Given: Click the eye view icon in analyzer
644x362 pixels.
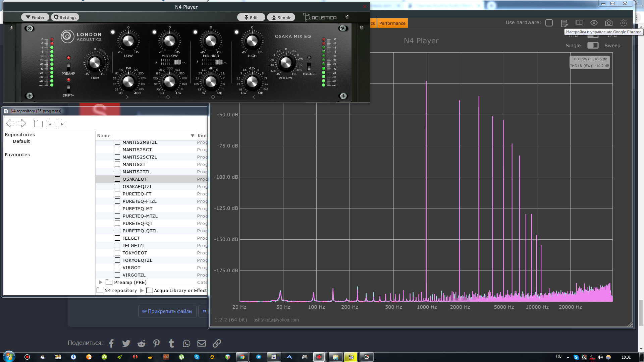Looking at the screenshot, I should [x=594, y=23].
